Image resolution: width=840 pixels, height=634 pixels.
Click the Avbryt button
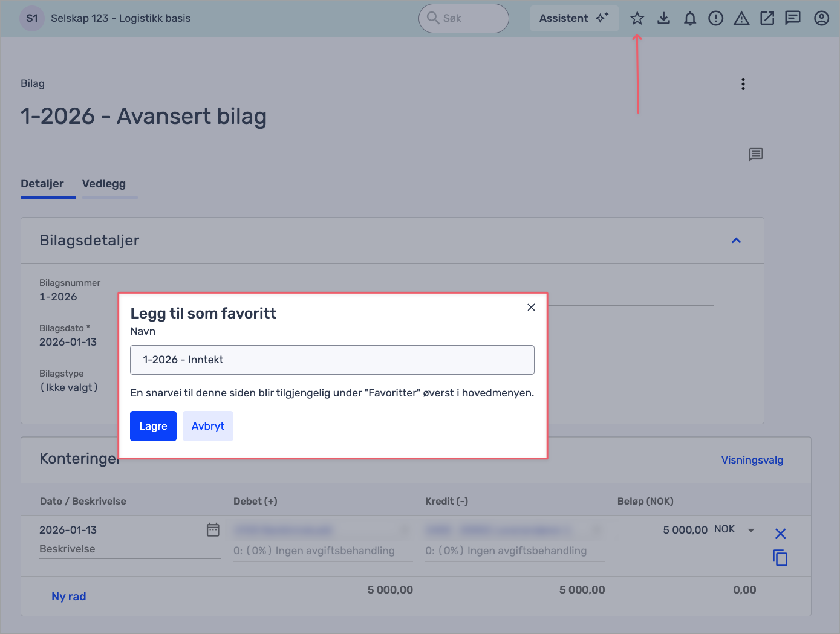[x=207, y=426]
